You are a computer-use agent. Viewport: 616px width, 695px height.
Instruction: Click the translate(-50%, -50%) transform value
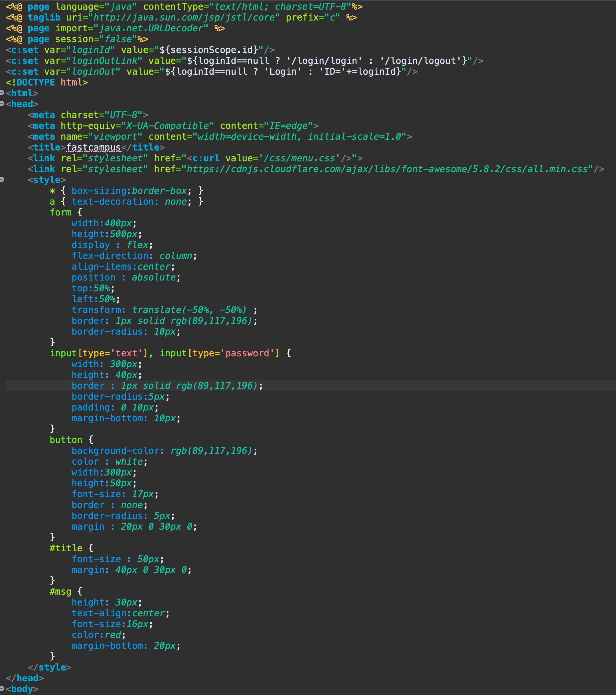click(189, 310)
